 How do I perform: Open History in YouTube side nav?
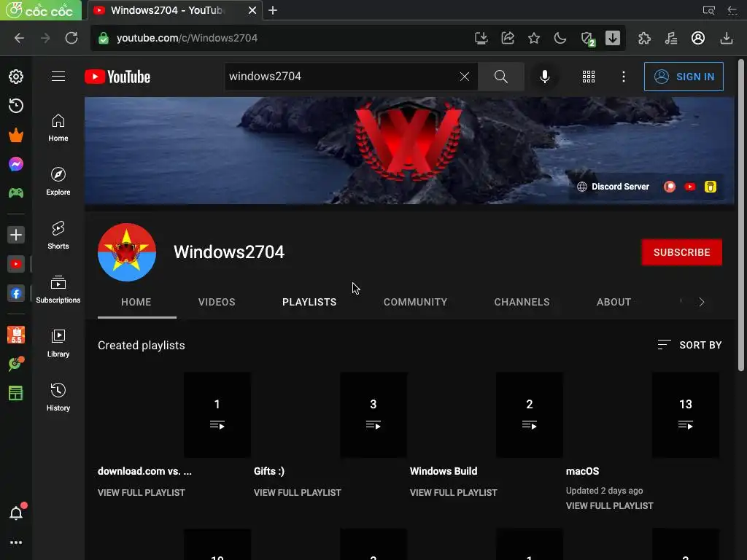58,397
